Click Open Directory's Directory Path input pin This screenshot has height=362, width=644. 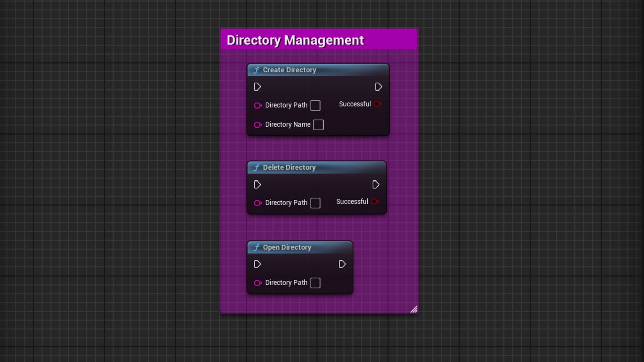pyautogui.click(x=258, y=283)
